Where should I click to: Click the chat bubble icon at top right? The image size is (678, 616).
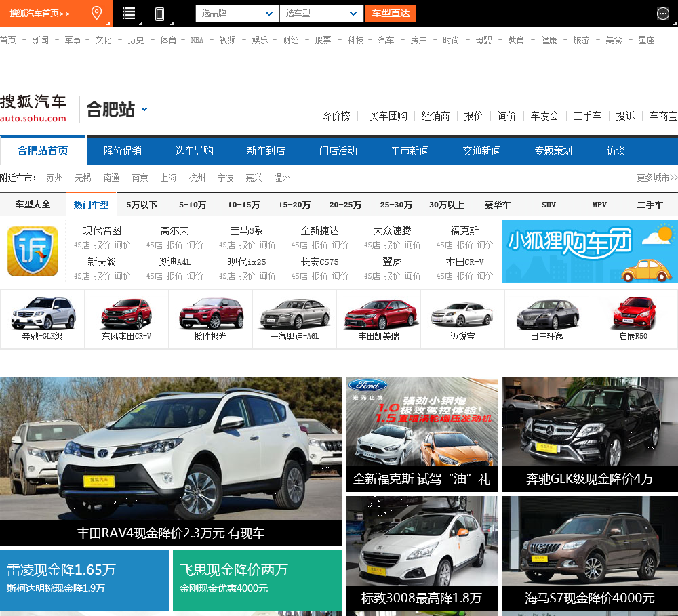click(x=662, y=14)
